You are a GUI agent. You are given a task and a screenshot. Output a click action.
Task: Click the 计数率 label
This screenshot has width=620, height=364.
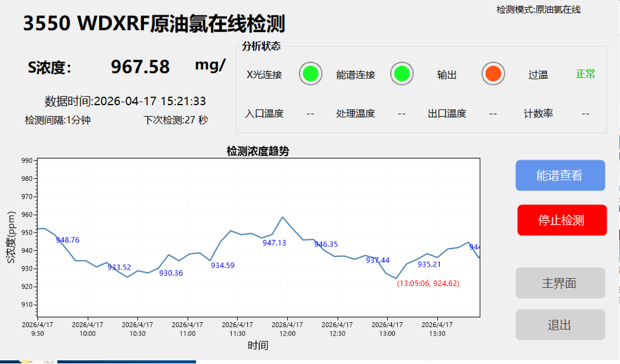(538, 114)
